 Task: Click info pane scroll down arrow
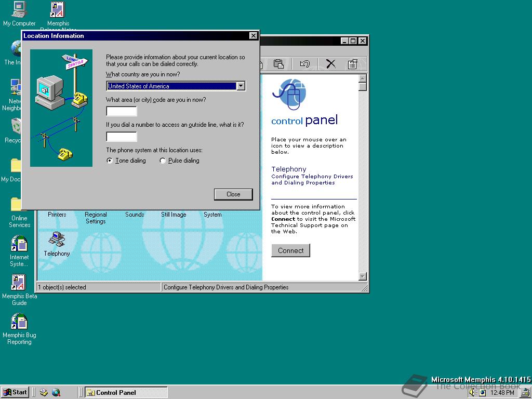[x=362, y=276]
